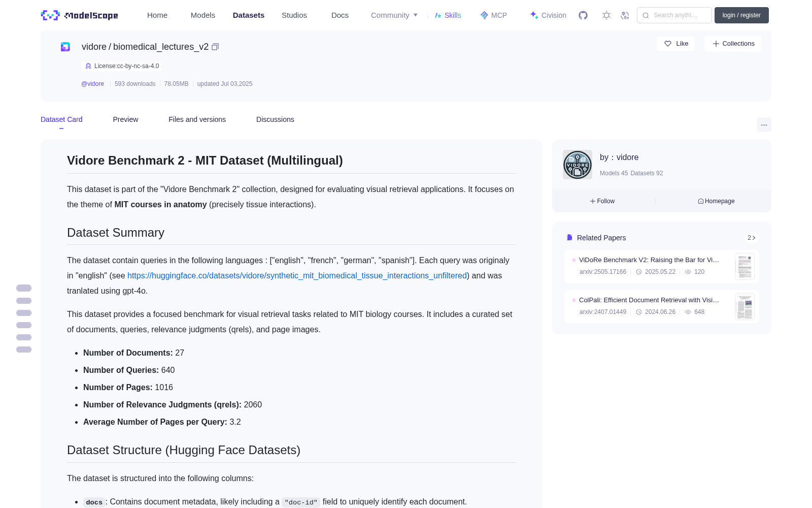Image resolution: width=812 pixels, height=508 pixels.
Task: Open Files and versions tab
Action: tap(197, 119)
